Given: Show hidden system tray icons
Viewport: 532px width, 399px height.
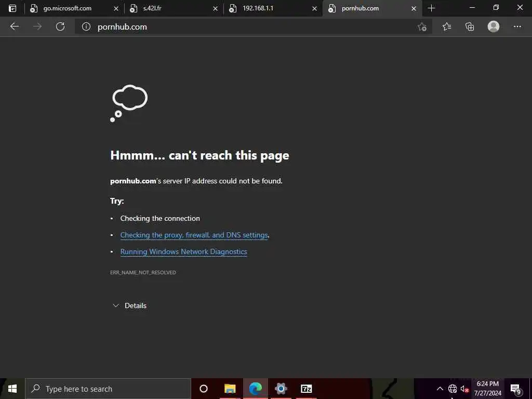Looking at the screenshot, I should click(440, 389).
